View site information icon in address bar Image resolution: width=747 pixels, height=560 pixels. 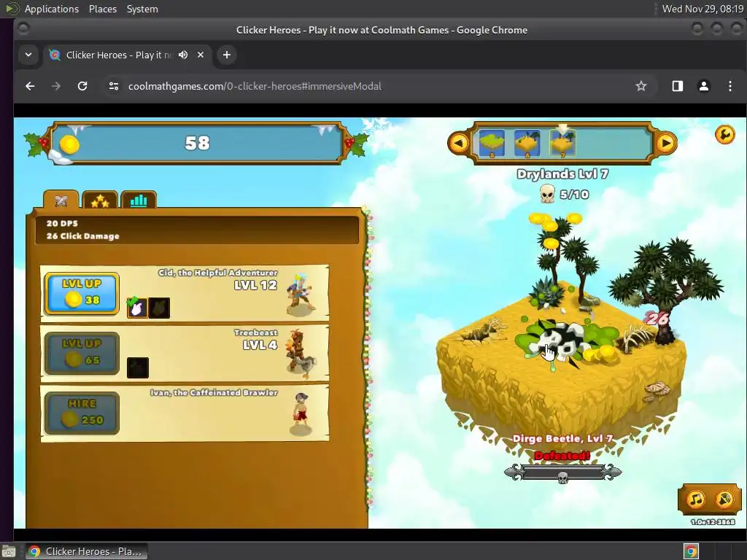click(113, 86)
